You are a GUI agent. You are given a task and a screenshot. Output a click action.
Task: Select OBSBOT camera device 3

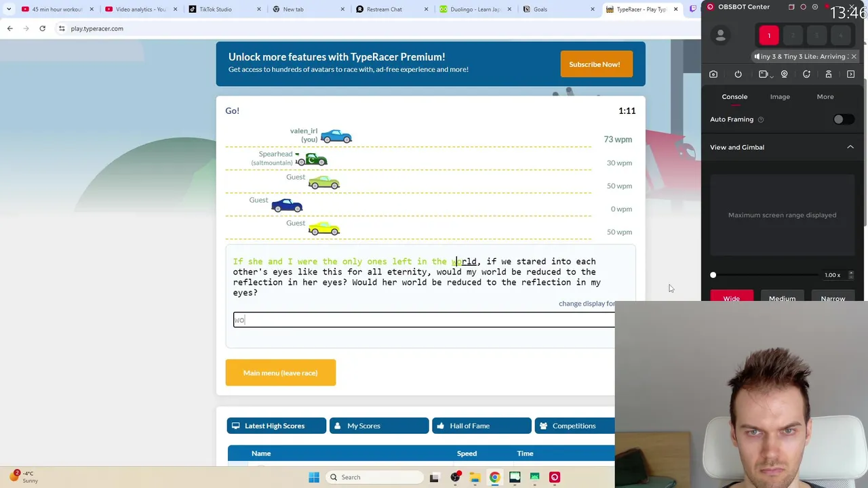click(816, 35)
